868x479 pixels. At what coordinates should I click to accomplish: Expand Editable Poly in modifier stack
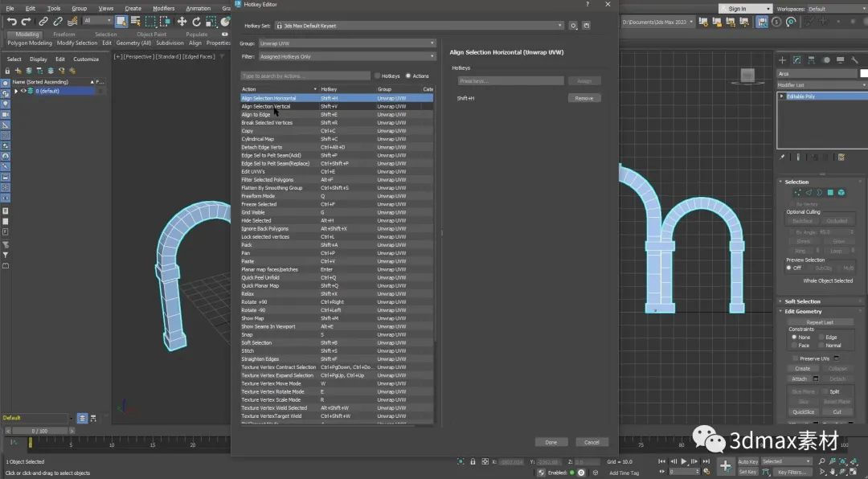click(782, 96)
